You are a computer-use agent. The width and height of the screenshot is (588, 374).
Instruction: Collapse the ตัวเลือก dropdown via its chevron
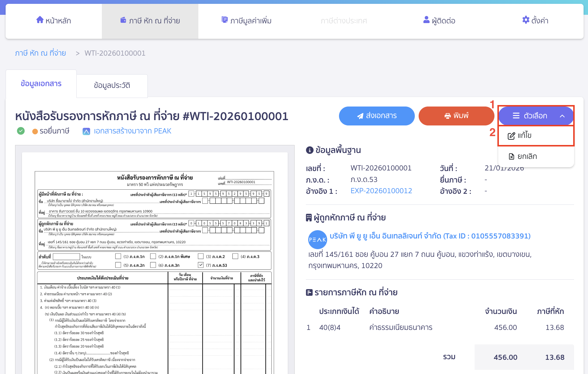(x=563, y=116)
